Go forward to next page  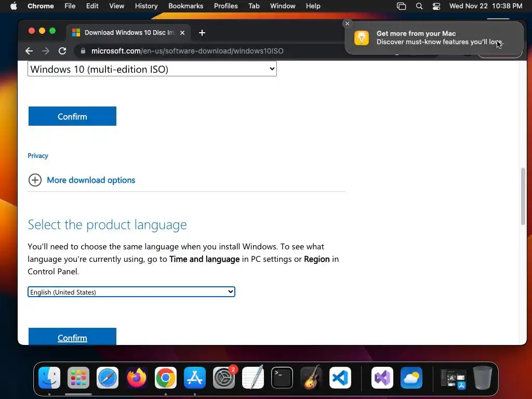(x=46, y=51)
